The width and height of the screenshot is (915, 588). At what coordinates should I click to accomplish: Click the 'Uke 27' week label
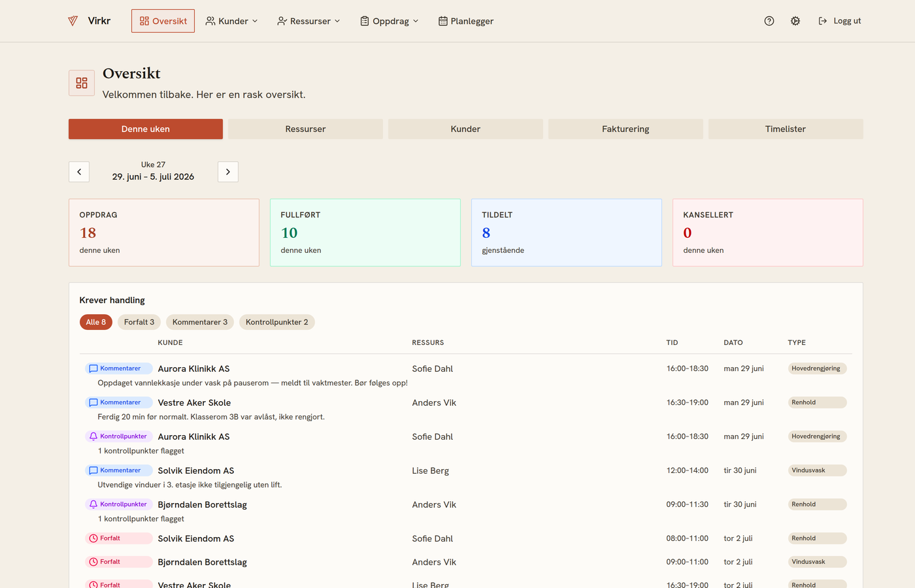(153, 165)
